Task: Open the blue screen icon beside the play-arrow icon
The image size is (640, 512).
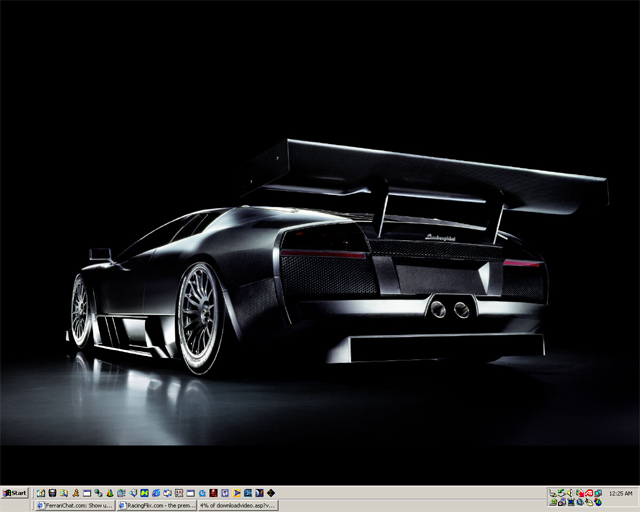Action: 248,493
